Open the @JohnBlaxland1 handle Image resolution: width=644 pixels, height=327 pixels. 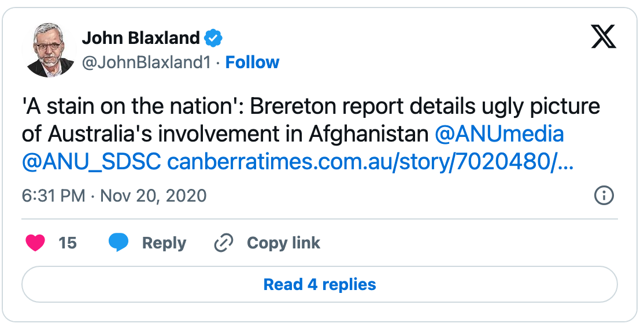click(146, 62)
